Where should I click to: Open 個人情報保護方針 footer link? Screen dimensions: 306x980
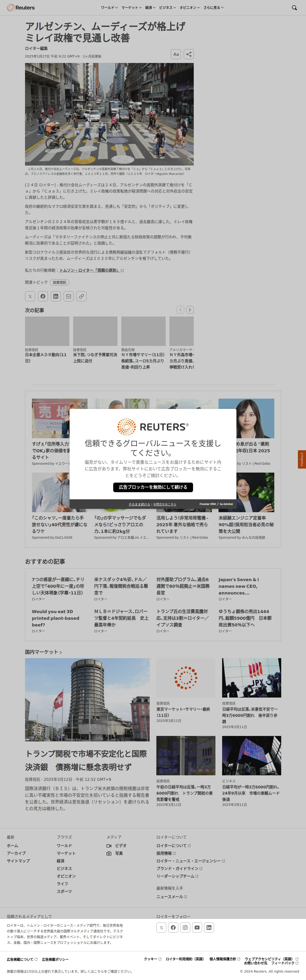[x=225, y=959]
